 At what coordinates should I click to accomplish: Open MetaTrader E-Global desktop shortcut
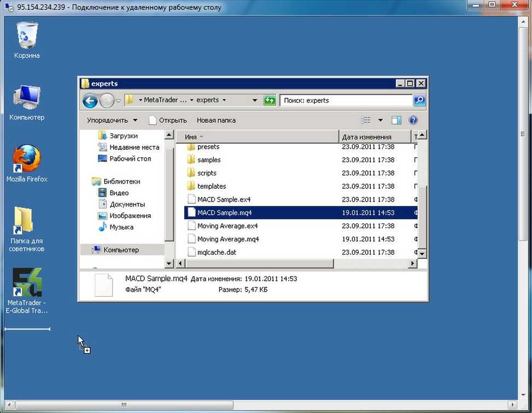pos(27,283)
